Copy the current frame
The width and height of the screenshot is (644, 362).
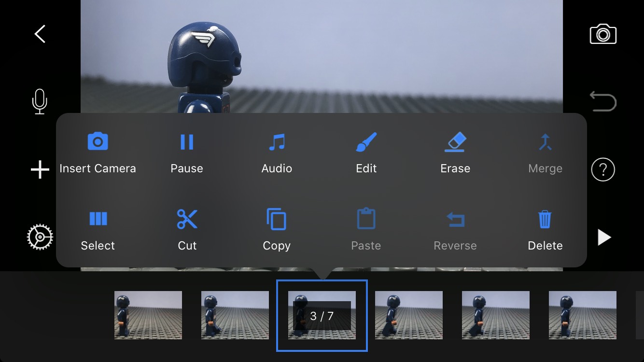pyautogui.click(x=277, y=231)
